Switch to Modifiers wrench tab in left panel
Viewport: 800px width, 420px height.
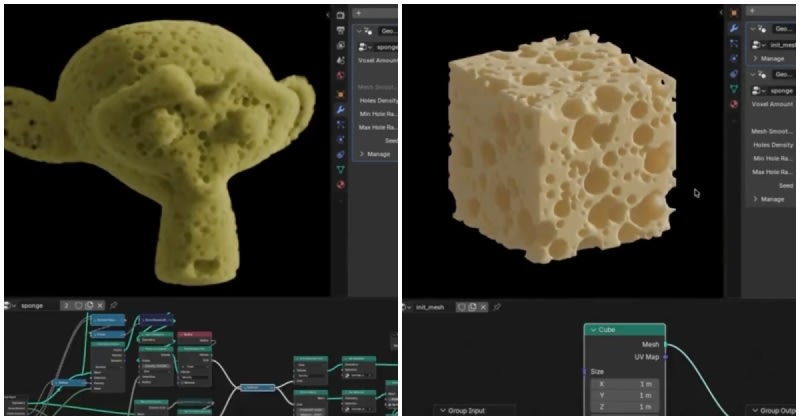pos(340,107)
